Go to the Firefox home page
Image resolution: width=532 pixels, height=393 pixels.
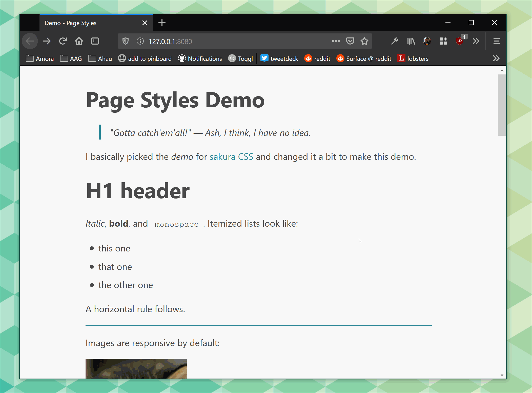(x=79, y=41)
